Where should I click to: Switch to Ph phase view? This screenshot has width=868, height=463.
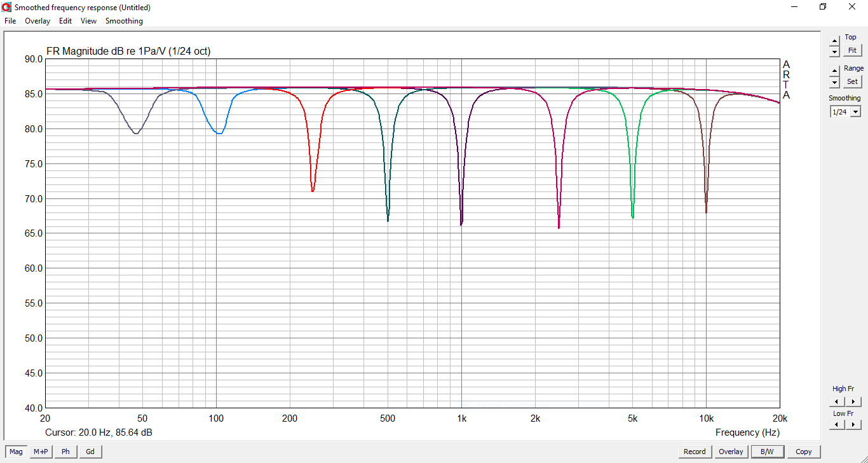pyautogui.click(x=65, y=452)
